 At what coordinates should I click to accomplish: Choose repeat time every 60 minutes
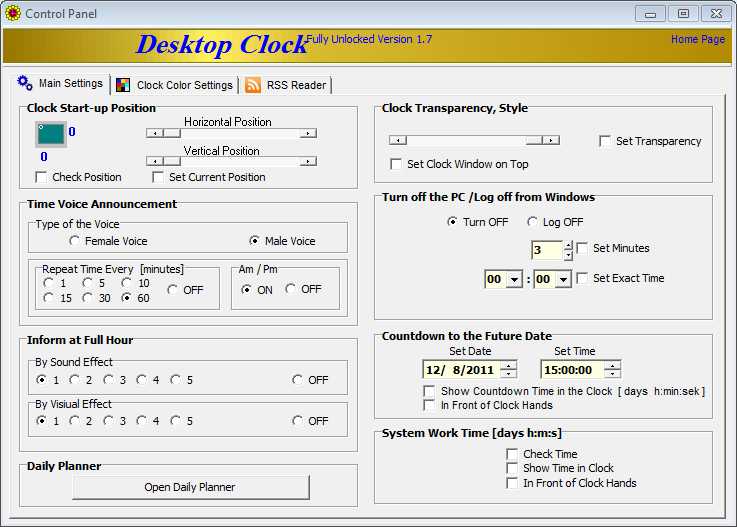click(x=126, y=298)
